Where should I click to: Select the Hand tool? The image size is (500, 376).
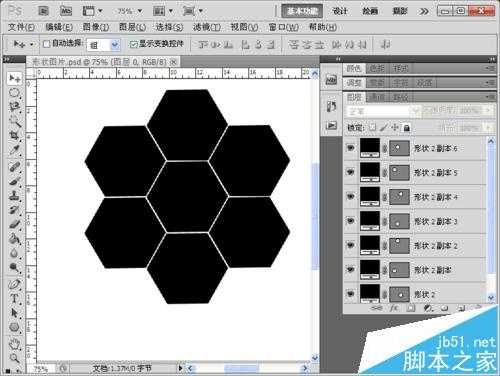pos(15,343)
